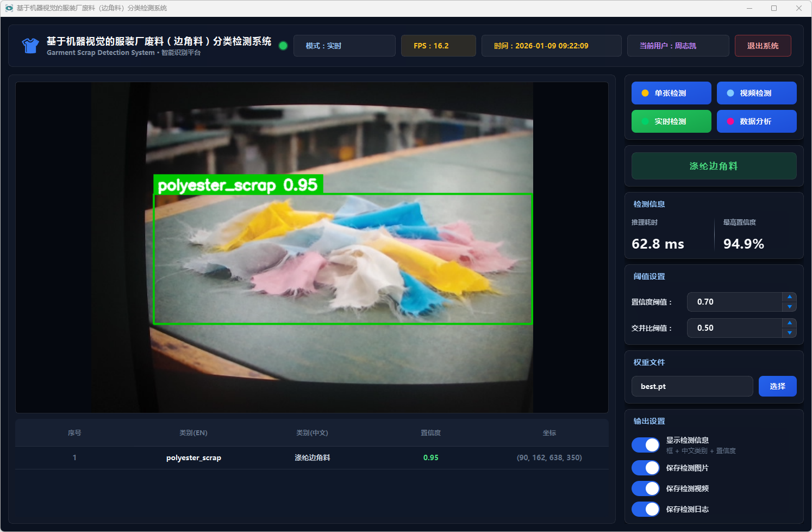
Task: Click the Exit System button
Action: click(762, 46)
